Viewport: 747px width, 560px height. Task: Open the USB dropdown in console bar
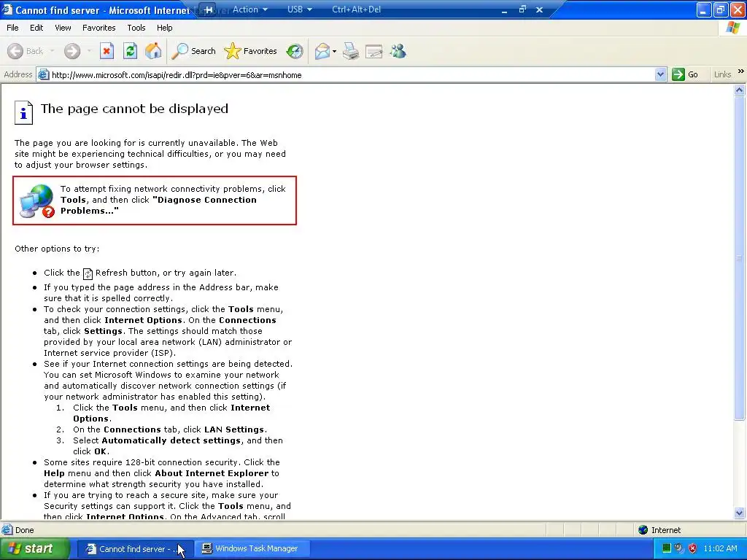tap(300, 9)
